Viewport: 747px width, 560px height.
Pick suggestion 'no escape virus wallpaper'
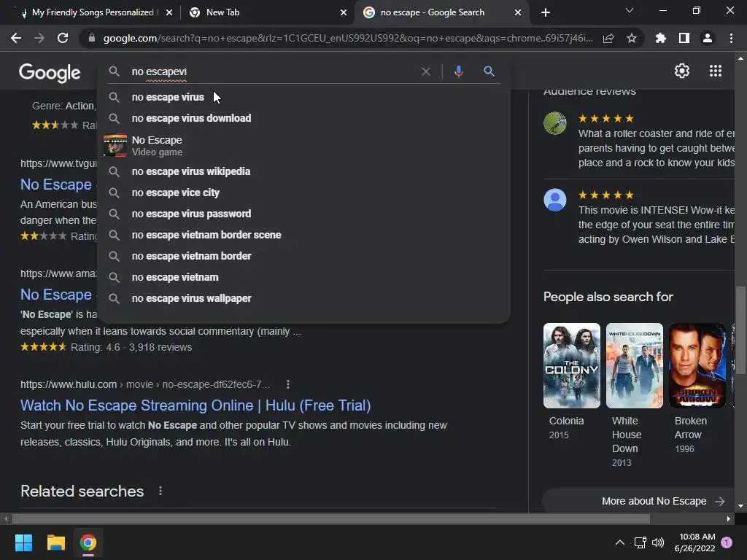point(303,298)
